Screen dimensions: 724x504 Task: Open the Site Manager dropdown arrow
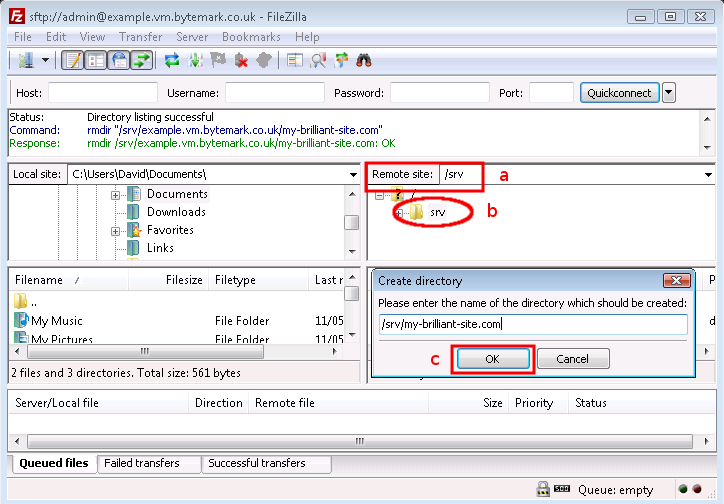pyautogui.click(x=45, y=60)
